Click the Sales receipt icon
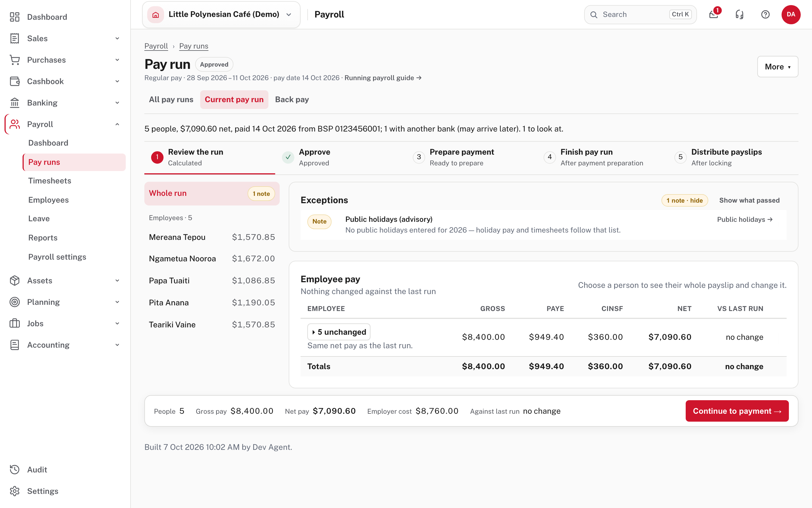 (x=14, y=38)
